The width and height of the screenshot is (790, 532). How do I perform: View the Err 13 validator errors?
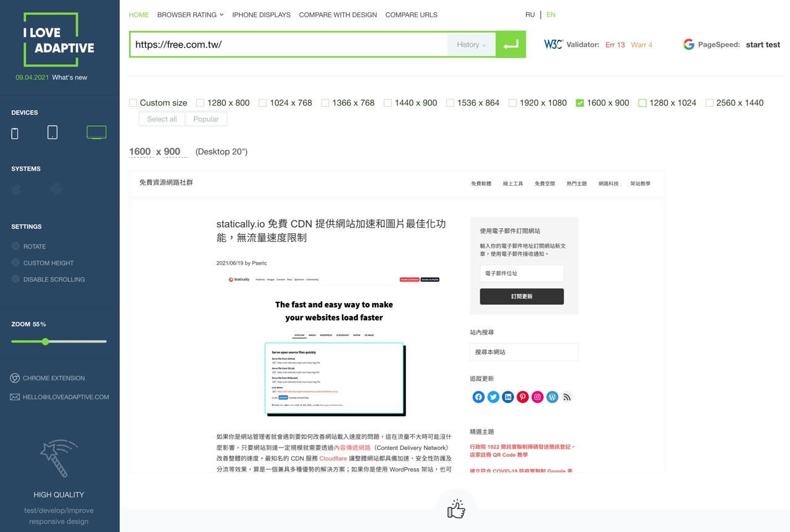(x=615, y=44)
